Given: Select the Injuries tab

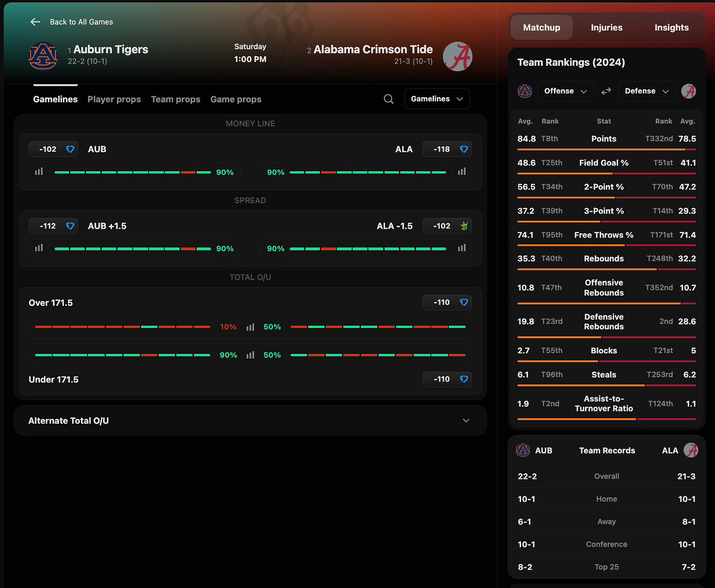Looking at the screenshot, I should pyautogui.click(x=606, y=27).
